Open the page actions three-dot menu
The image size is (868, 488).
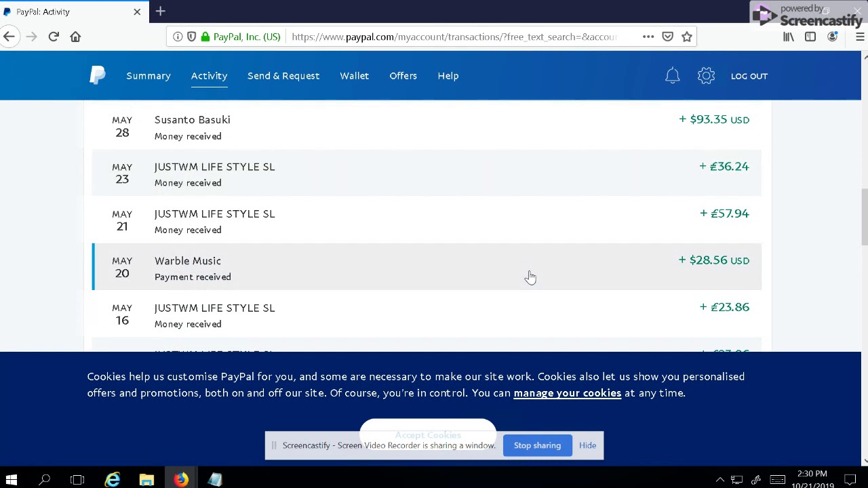tap(648, 37)
